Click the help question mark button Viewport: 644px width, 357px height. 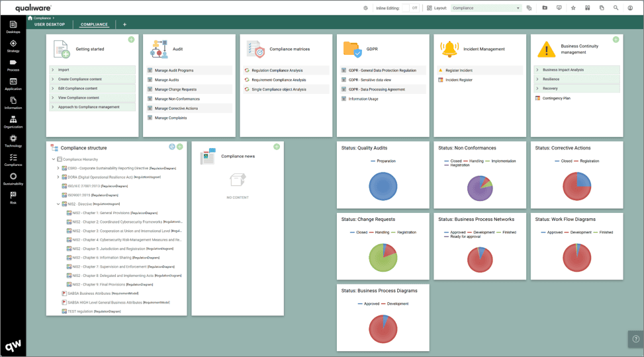(x=635, y=338)
